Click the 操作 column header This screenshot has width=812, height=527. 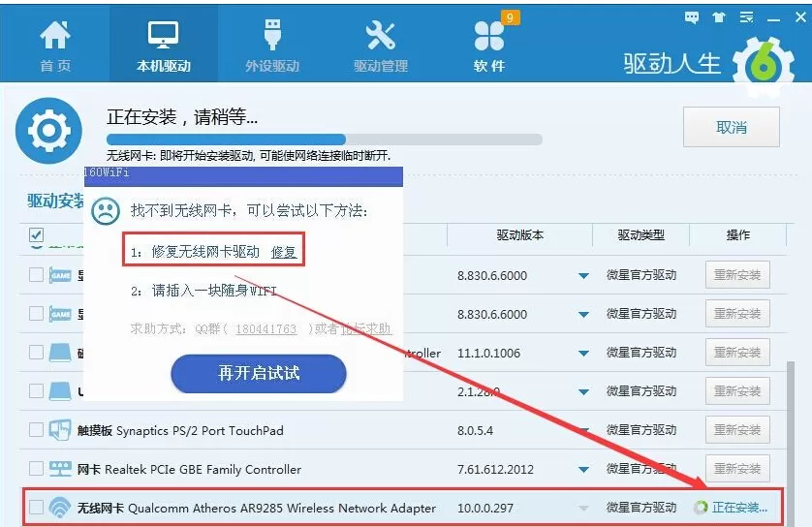(x=738, y=235)
